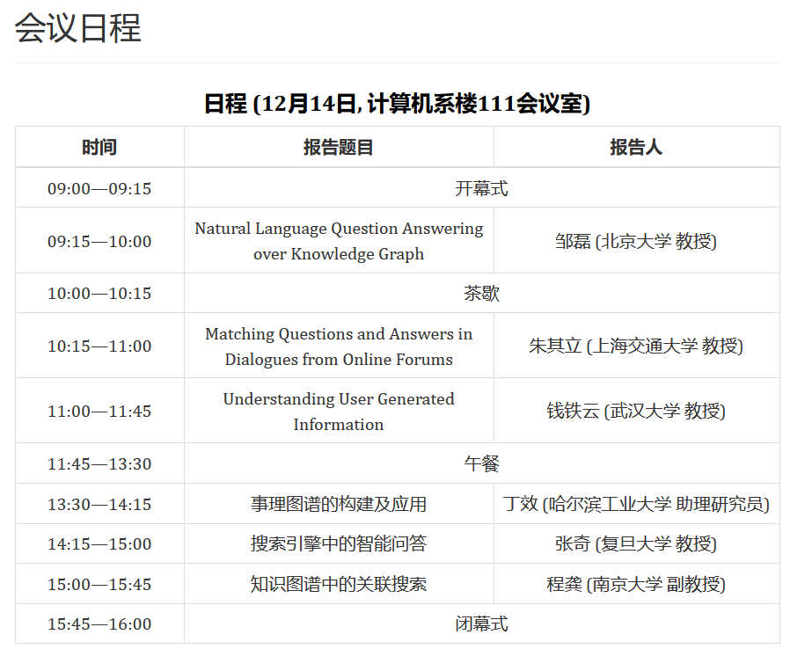Click the Matching Questions and Answers talk title

pos(339,346)
